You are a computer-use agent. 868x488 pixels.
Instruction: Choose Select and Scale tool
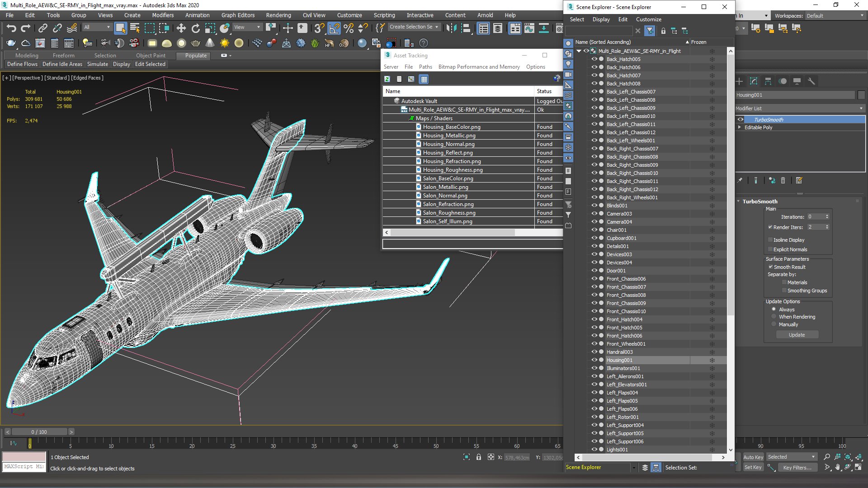pos(210,28)
